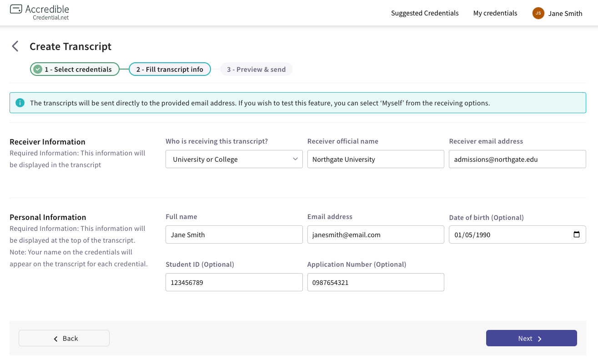Viewport: 598px width, 364px height.
Task: Switch to step 3 Preview & send
Action: point(256,69)
